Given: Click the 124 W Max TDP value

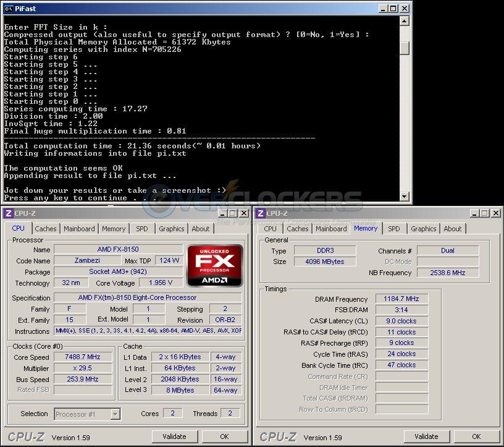Looking at the screenshot, I should click(x=169, y=261).
